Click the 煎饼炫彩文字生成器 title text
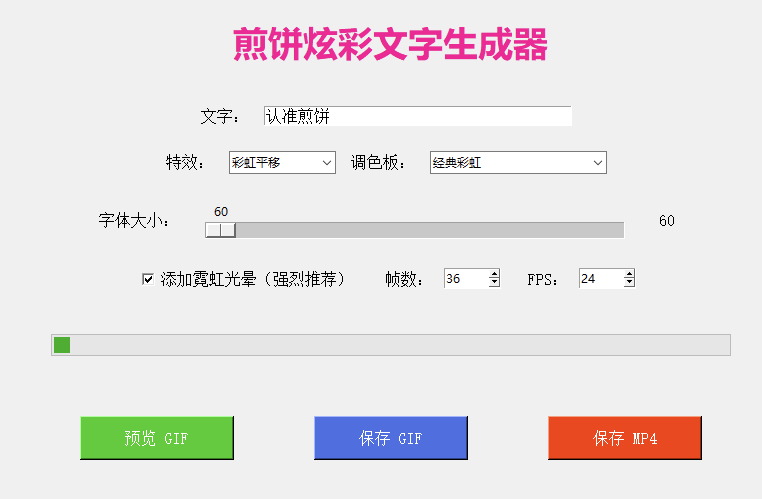This screenshot has width=762, height=499. 390,46
